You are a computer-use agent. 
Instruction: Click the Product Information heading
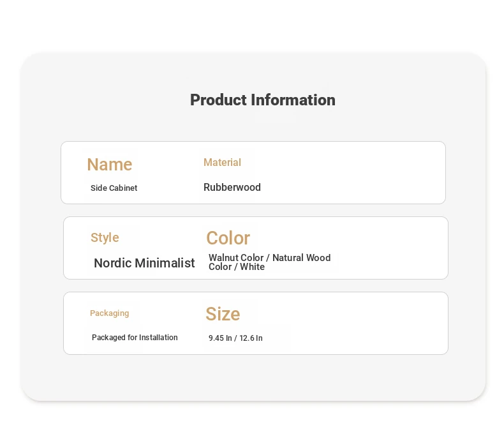[263, 100]
